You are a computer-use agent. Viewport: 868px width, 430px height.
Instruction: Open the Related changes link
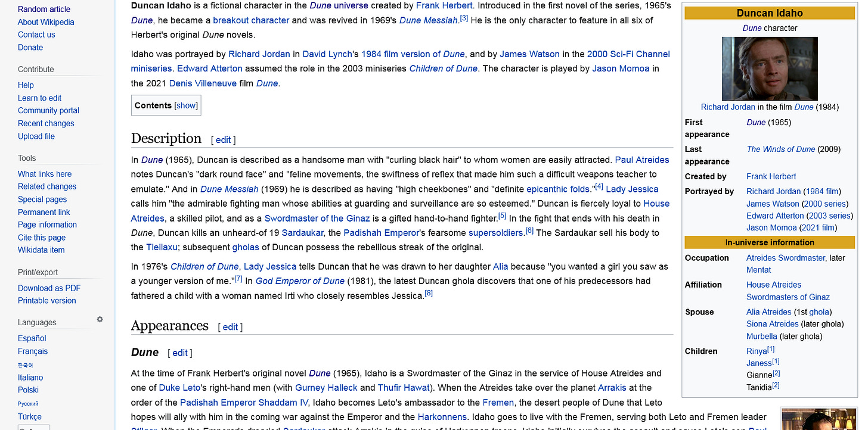pos(47,186)
